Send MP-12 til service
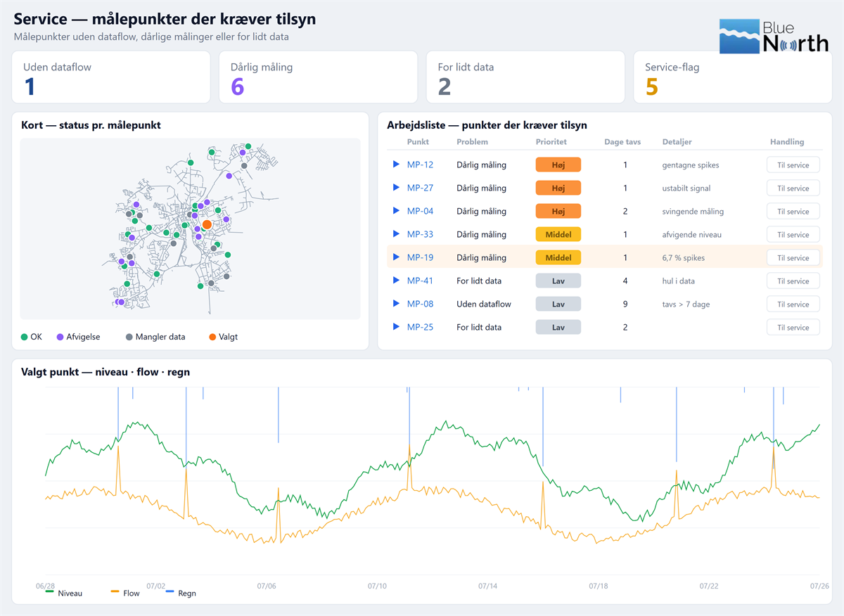Image resolution: width=844 pixels, height=616 pixels. [x=793, y=165]
